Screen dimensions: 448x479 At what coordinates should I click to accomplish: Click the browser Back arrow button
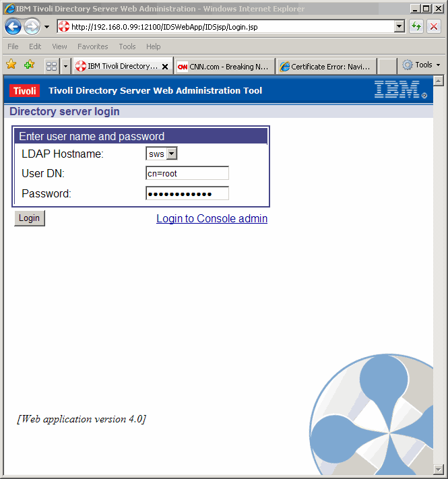coord(13,27)
